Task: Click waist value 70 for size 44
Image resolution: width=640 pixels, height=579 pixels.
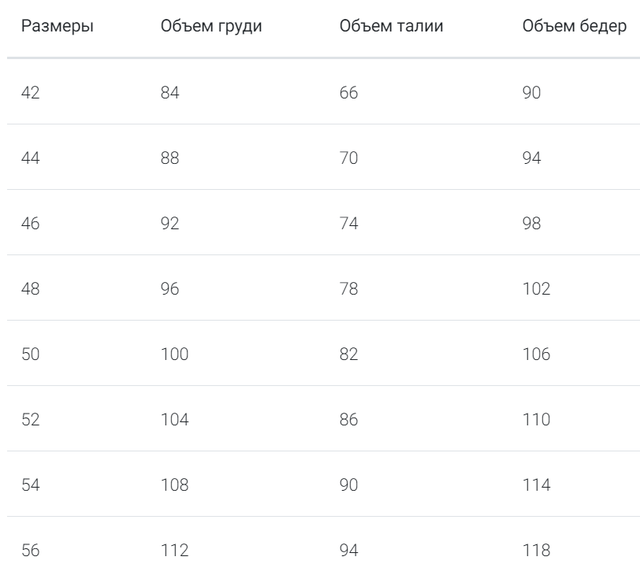Action: (348, 158)
